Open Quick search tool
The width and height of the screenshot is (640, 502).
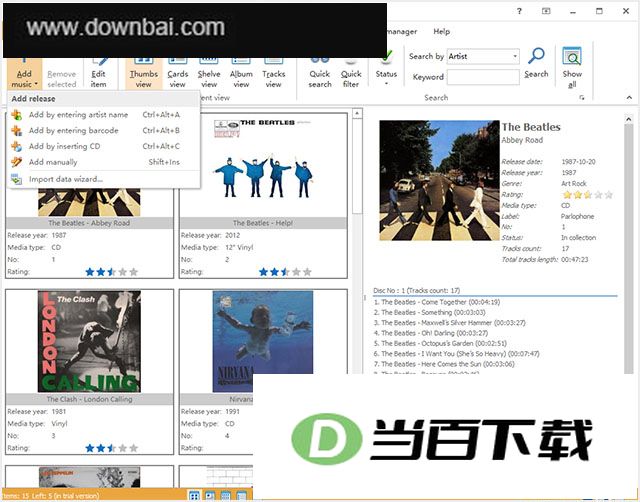tap(320, 73)
